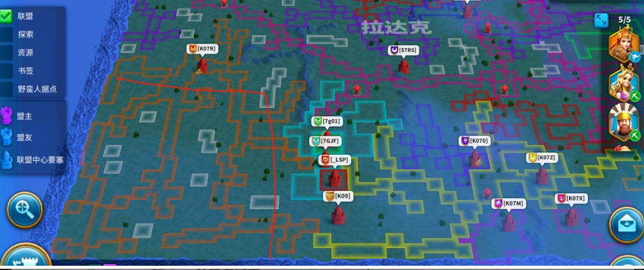Image resolution: width=644 pixels, height=270 pixels.
Task: Click the [K07R] alliance tag label
Action: (201, 48)
